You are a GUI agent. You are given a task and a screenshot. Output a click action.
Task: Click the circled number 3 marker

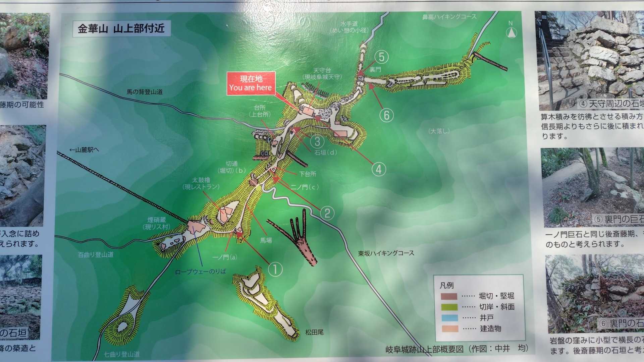point(317,141)
